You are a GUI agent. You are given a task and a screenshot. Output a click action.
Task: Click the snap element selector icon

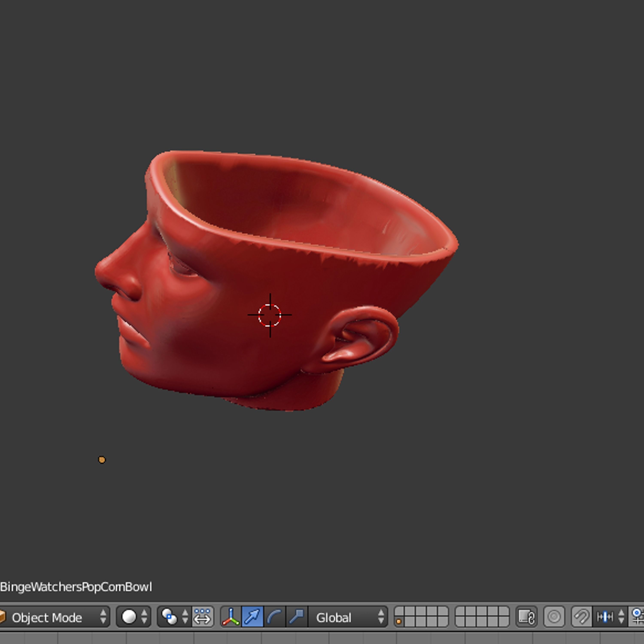click(604, 617)
